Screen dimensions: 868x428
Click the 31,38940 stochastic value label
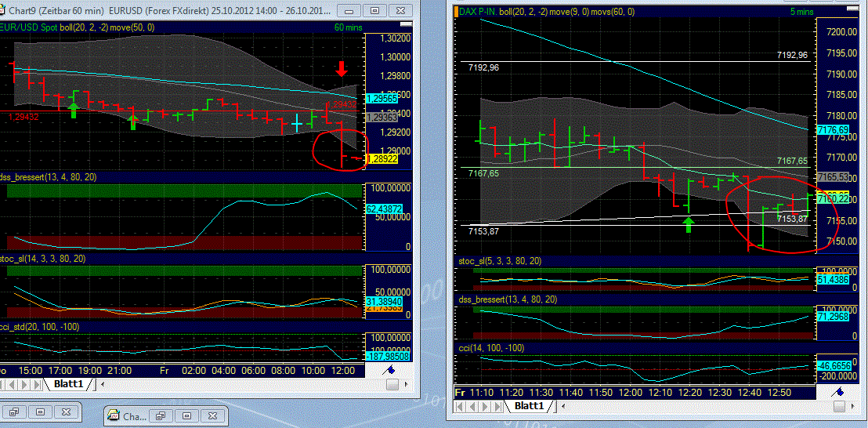coord(383,301)
